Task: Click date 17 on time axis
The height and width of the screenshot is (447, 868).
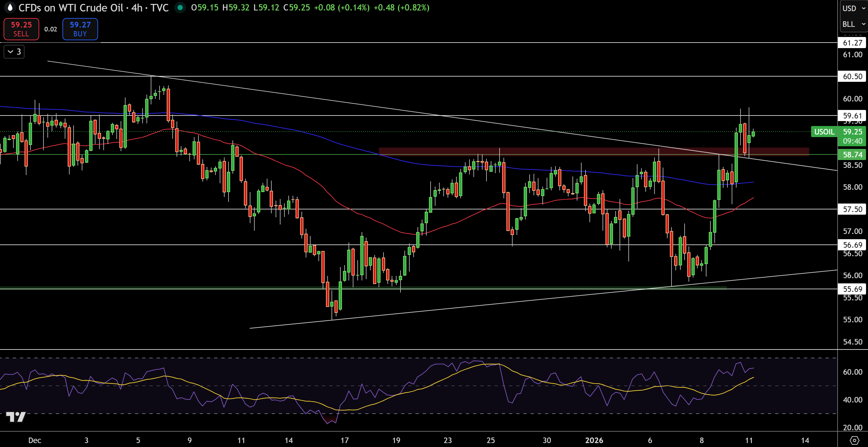Action: pyautogui.click(x=344, y=440)
